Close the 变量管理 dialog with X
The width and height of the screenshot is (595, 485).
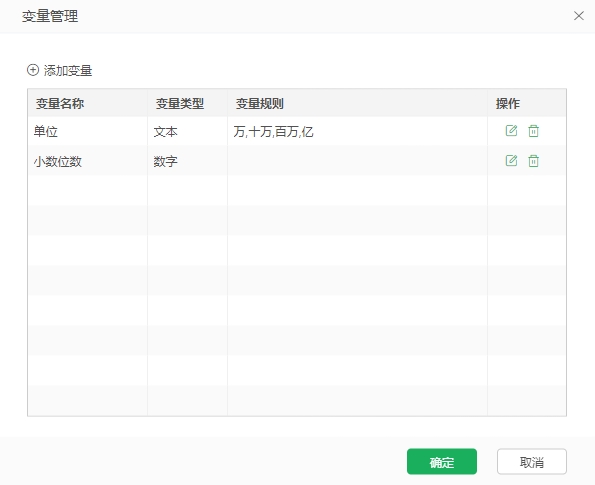click(x=579, y=16)
